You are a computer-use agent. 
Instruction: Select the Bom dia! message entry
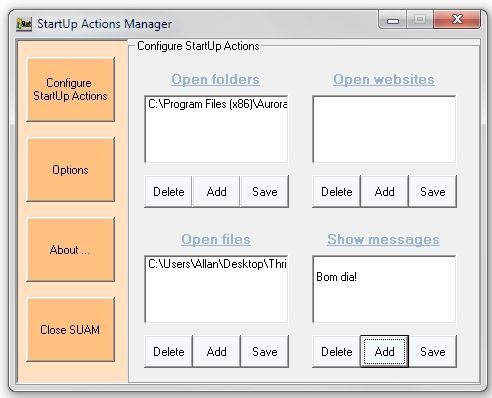[337, 277]
